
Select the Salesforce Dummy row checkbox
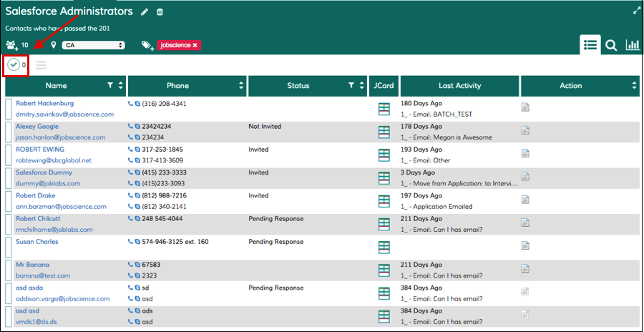(x=9, y=178)
